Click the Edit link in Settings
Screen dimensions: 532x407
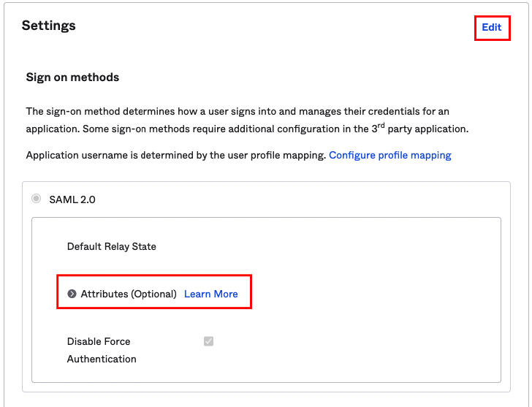pos(491,27)
